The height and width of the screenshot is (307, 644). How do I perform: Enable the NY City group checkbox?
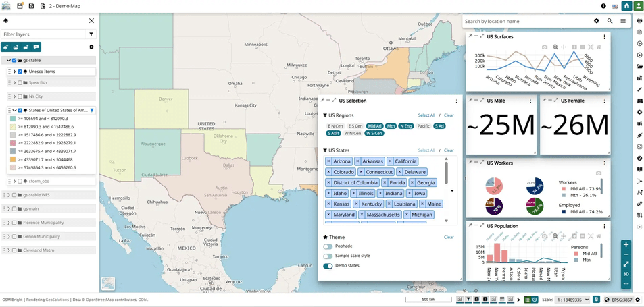(20, 96)
